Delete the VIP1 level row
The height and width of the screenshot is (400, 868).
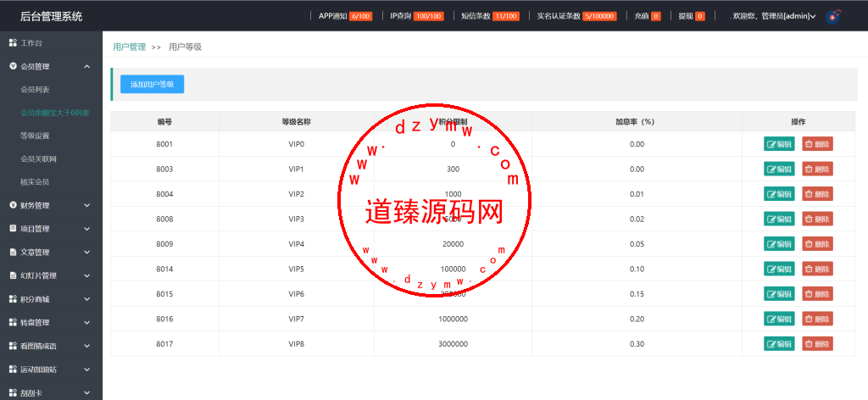tap(818, 169)
